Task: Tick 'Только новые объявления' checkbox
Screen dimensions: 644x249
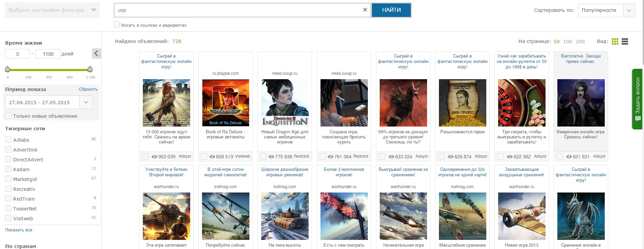Action: tap(8, 116)
